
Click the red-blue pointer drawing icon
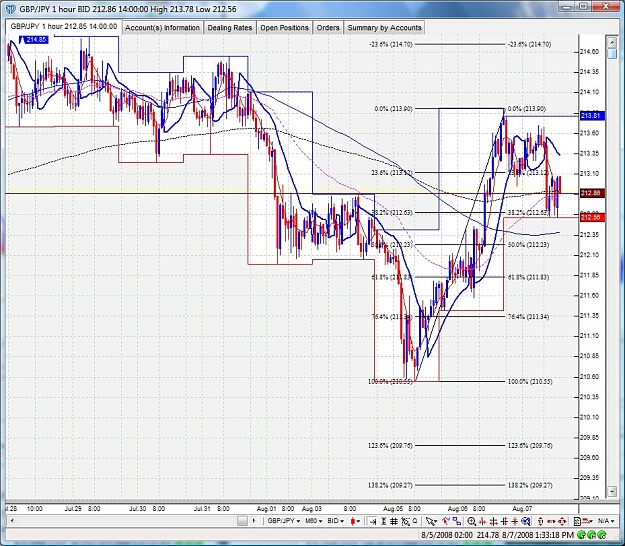click(446, 521)
